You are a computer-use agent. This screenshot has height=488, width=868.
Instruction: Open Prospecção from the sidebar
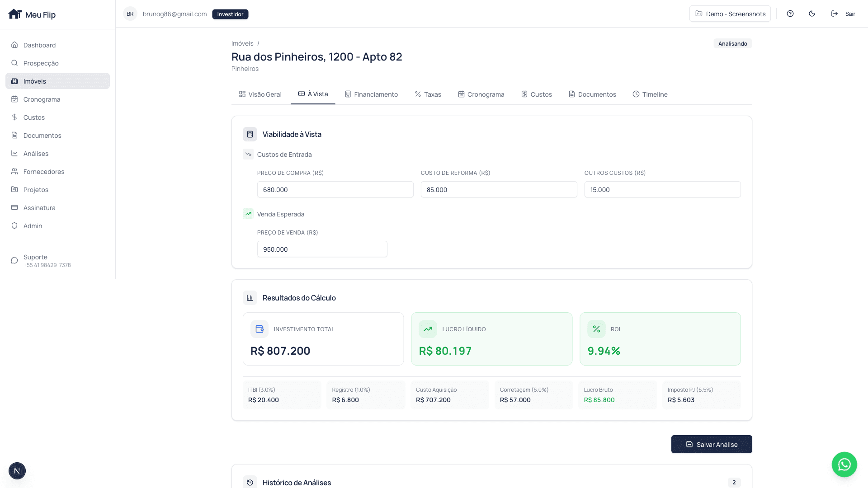[41, 63]
